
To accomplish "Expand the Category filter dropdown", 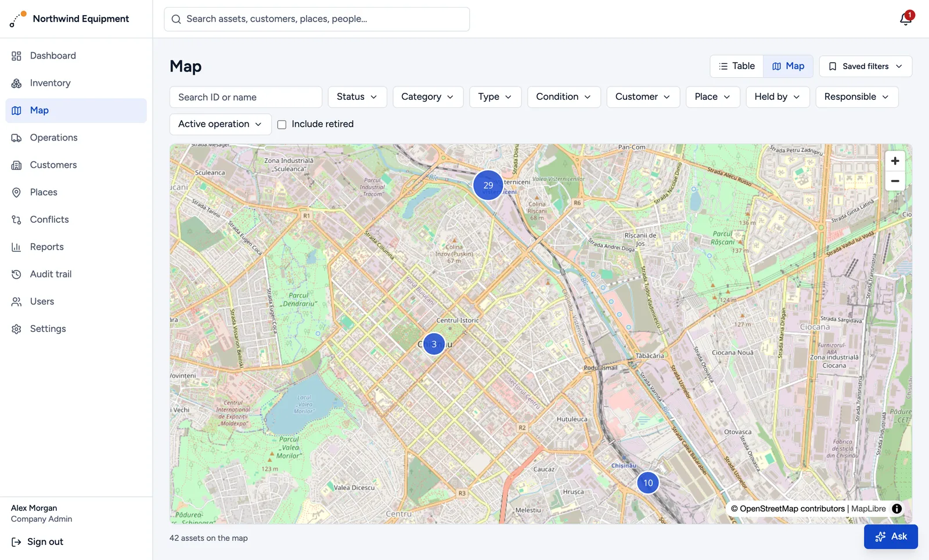I will click(x=428, y=97).
